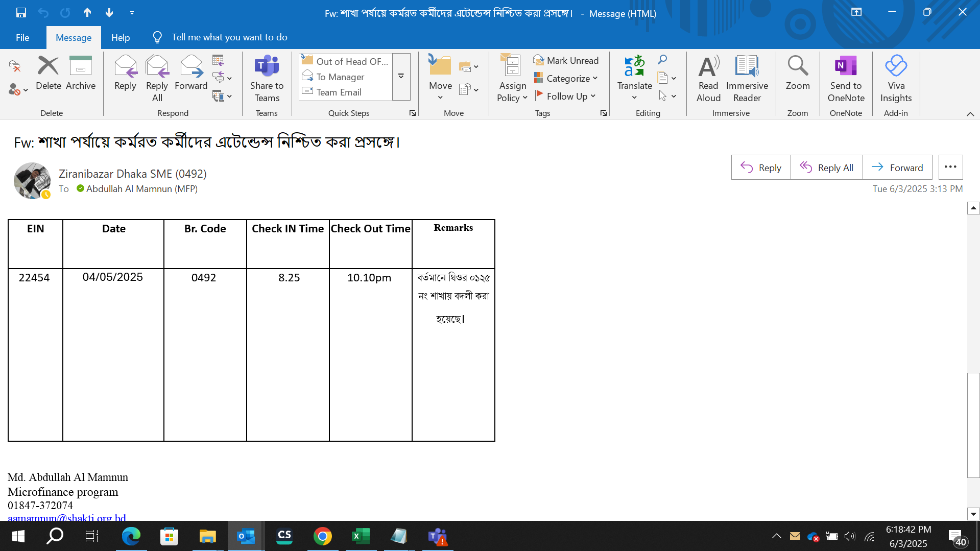Open Quick Steps dialog launcher
This screenshot has height=551, width=980.
(413, 113)
